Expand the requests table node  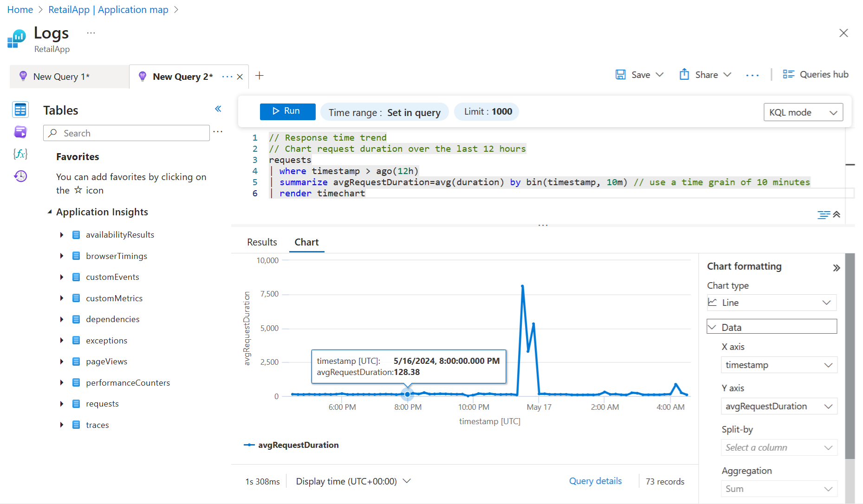pyautogui.click(x=62, y=404)
